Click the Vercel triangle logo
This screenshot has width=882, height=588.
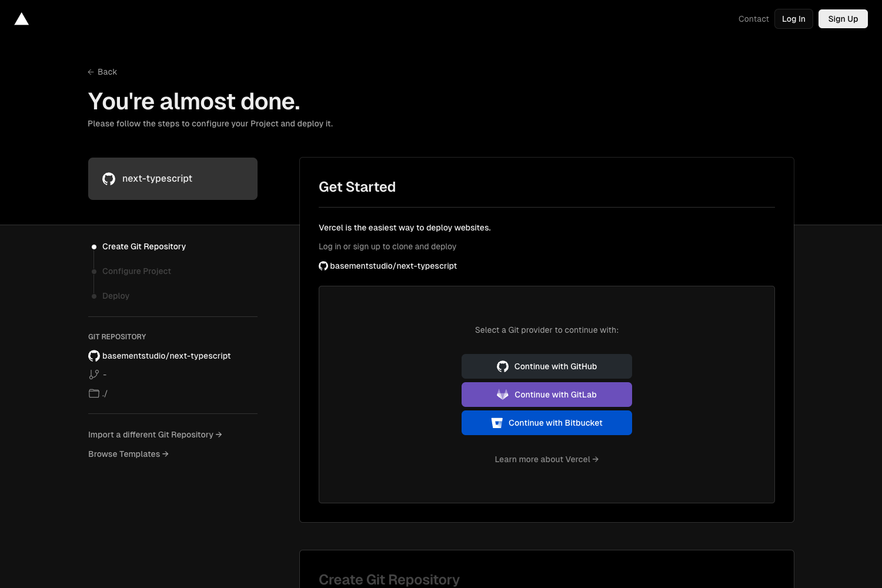point(21,18)
